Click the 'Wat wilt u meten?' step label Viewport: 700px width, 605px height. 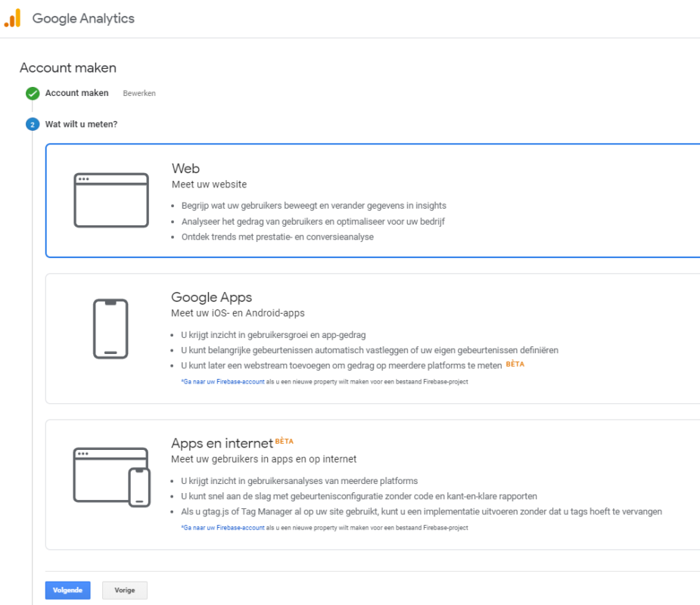click(x=81, y=124)
